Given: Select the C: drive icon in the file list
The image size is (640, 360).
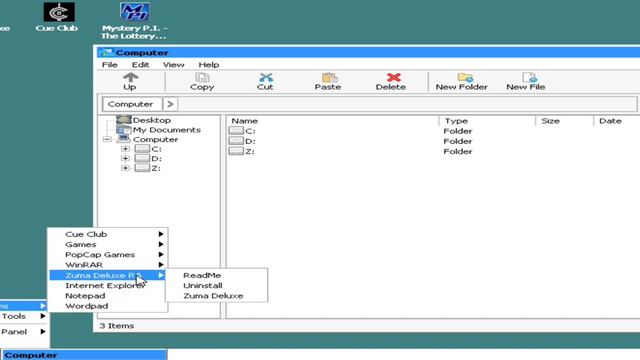Looking at the screenshot, I should [236, 131].
